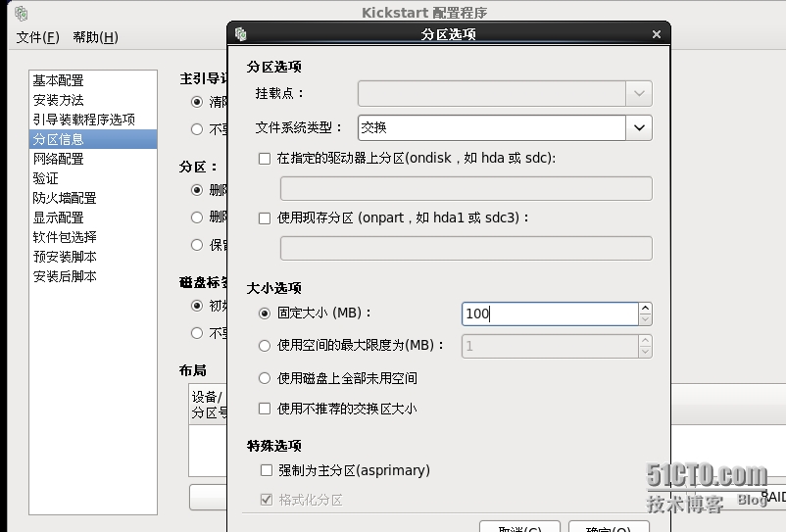Select 分区信息 in the sidebar
The image size is (786, 532).
(93, 139)
